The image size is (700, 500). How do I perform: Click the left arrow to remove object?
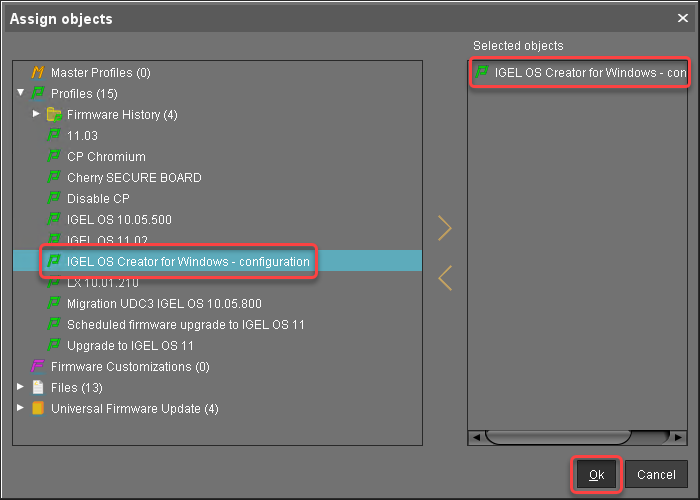tap(445, 277)
